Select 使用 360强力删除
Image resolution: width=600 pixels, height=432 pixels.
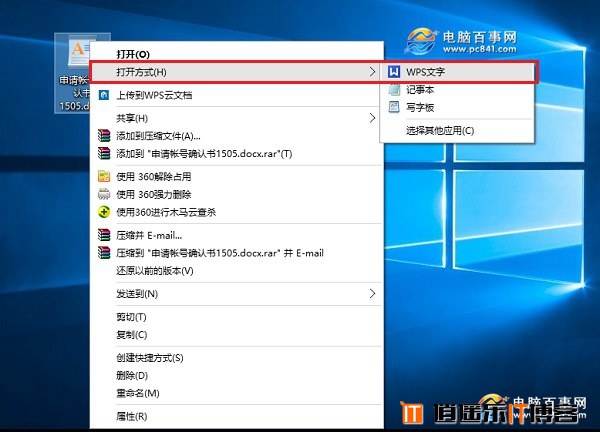pyautogui.click(x=236, y=194)
